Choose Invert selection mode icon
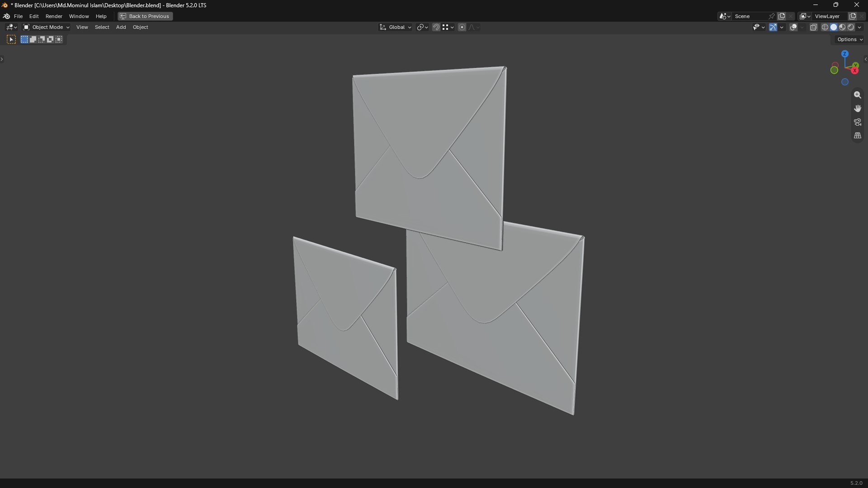The height and width of the screenshot is (488, 868). (50, 40)
